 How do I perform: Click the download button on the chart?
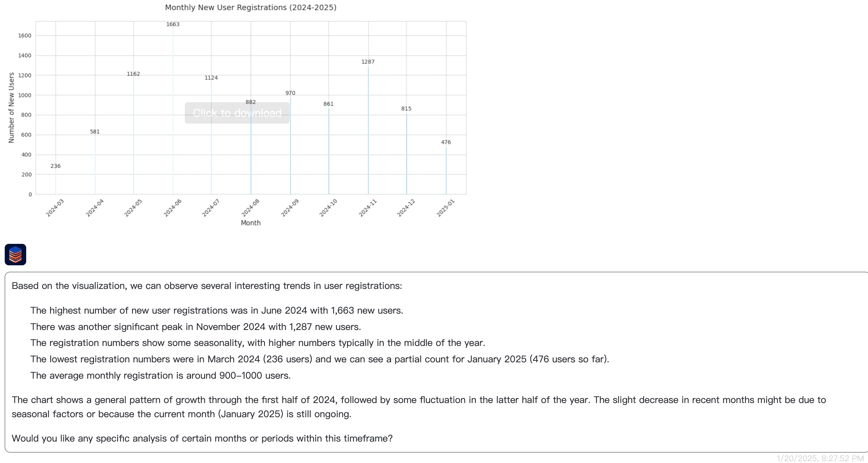point(237,112)
